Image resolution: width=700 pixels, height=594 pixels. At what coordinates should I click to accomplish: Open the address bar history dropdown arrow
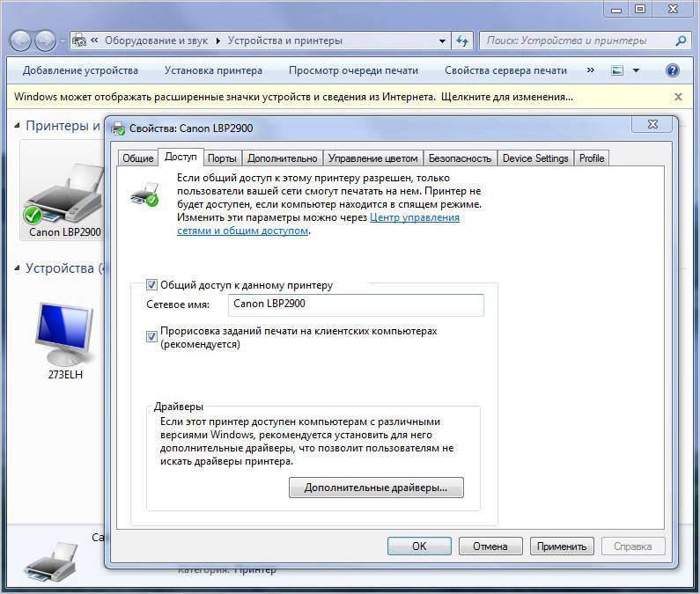pos(442,41)
